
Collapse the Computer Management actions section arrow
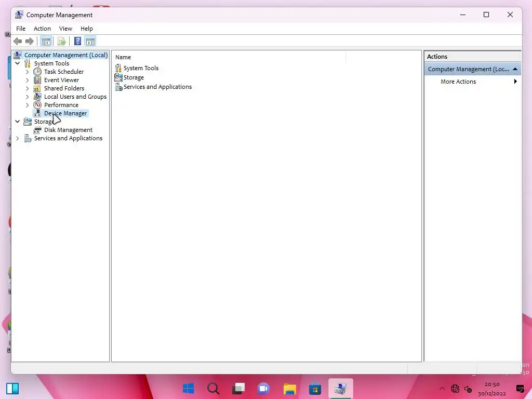point(515,69)
